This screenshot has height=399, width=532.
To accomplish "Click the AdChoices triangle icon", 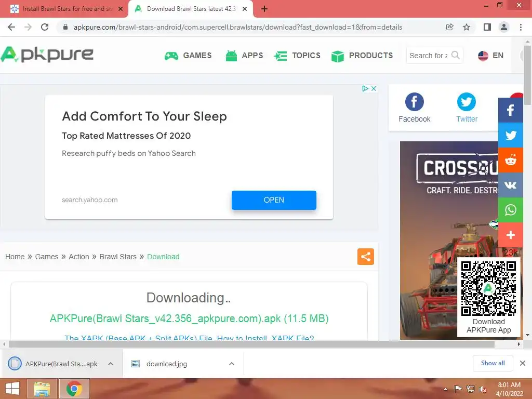I will 365,88.
